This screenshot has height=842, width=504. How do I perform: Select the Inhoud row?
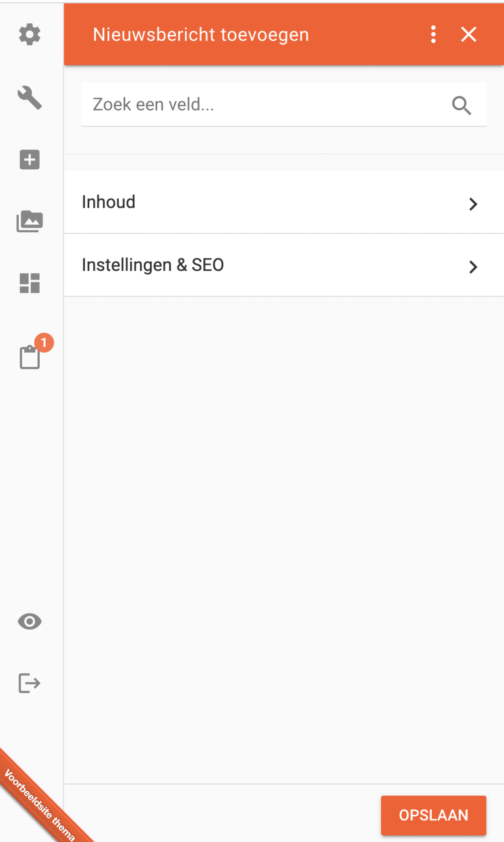point(284,202)
